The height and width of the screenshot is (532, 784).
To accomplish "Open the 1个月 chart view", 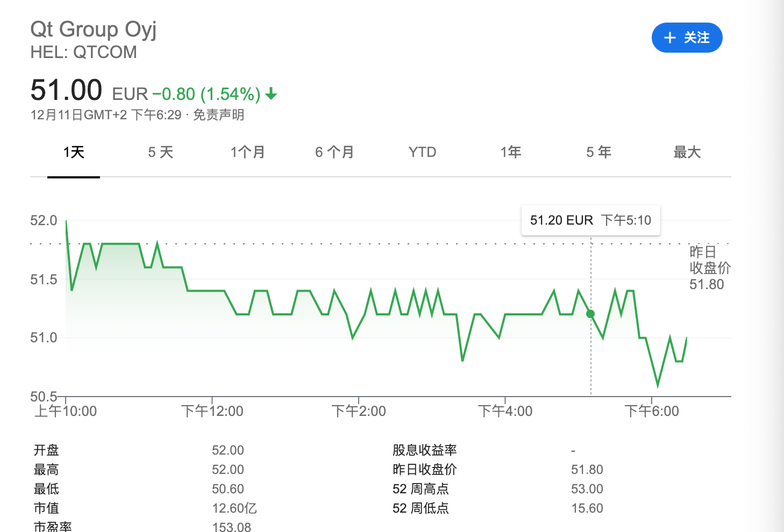I will [247, 152].
